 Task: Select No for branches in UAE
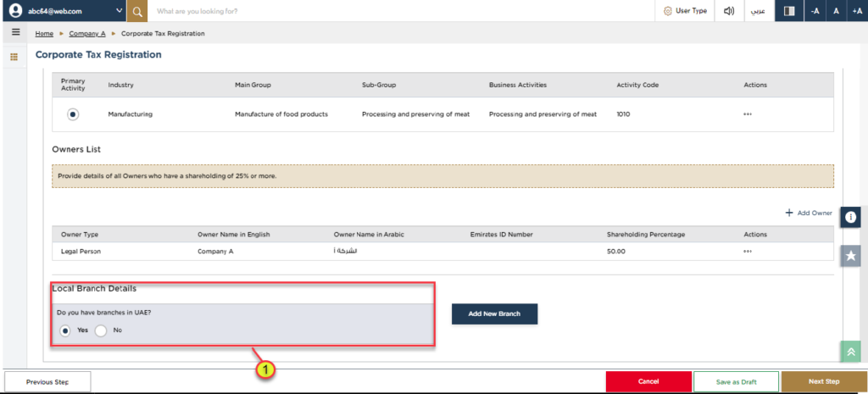[100, 330]
